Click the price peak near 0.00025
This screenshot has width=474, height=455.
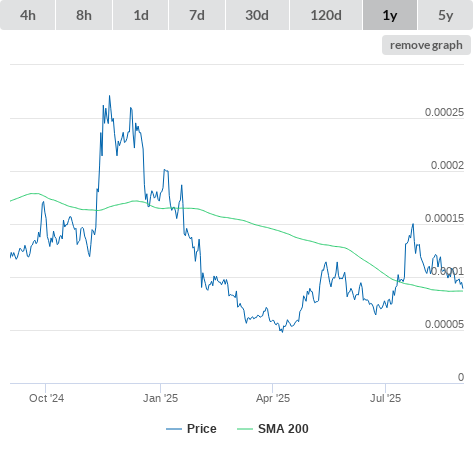pyautogui.click(x=110, y=96)
